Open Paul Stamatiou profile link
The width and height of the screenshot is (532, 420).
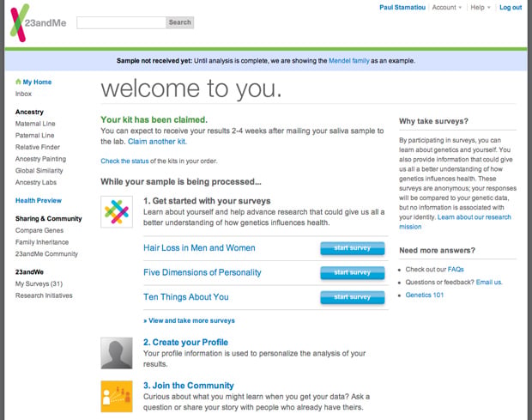[x=402, y=8]
